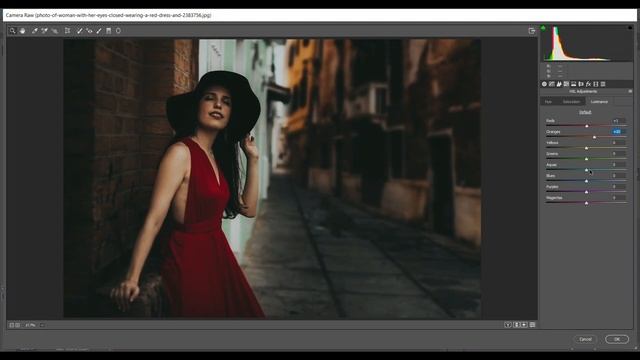Cycle Before/After view with Y icon
This screenshot has height=360, width=640.
(508, 325)
